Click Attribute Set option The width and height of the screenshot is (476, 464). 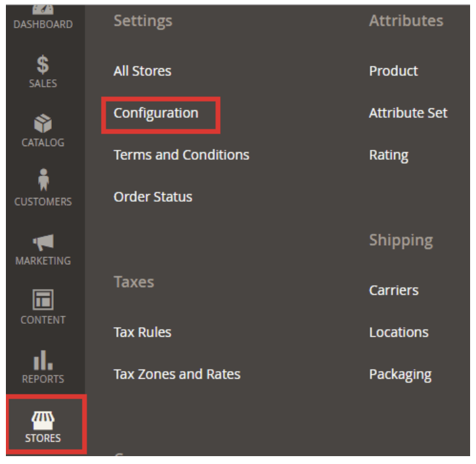[x=408, y=113]
